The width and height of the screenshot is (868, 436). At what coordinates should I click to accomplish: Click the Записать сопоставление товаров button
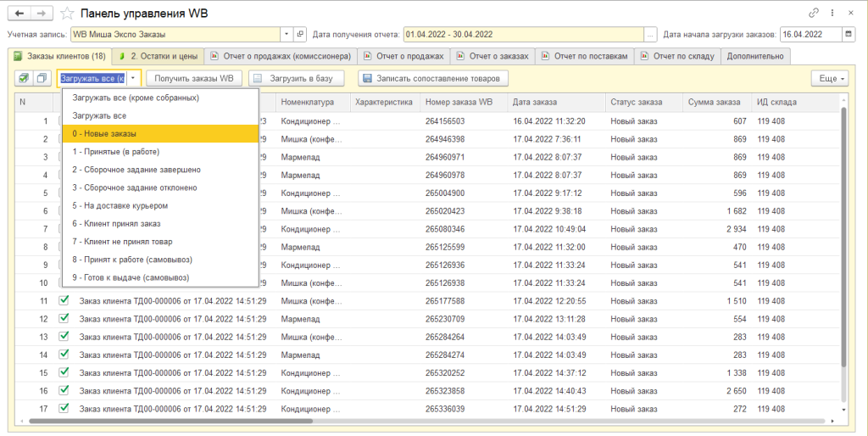[x=433, y=78]
